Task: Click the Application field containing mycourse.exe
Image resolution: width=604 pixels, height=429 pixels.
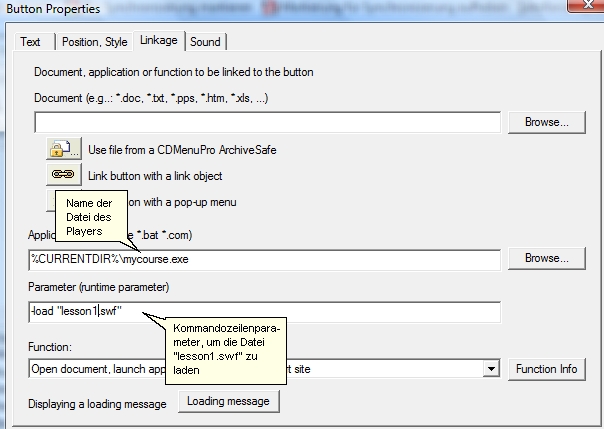Action: [266, 259]
